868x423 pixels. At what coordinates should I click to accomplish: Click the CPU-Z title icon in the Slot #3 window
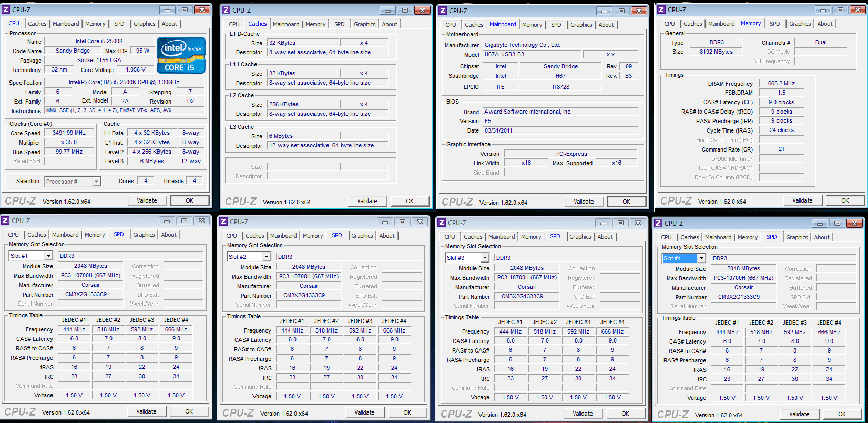(442, 223)
